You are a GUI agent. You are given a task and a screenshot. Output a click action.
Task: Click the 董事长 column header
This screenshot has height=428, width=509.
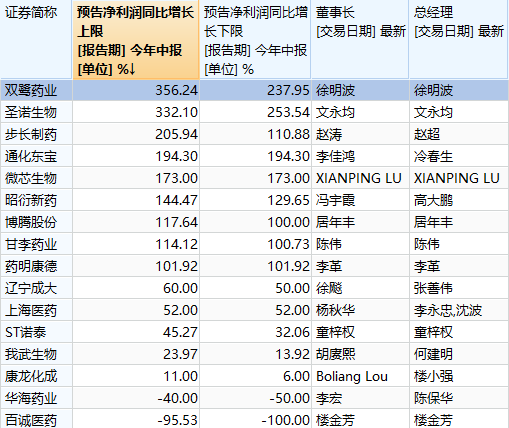[360, 39]
